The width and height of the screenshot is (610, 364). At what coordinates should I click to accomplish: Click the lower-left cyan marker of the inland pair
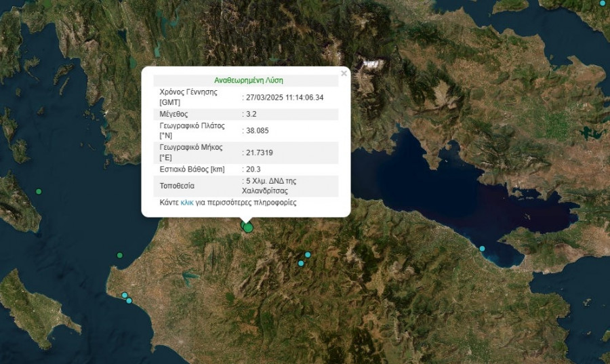coord(301,263)
